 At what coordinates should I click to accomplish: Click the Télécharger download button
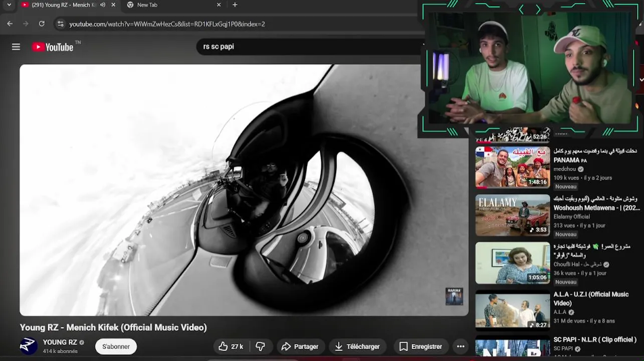point(357,346)
